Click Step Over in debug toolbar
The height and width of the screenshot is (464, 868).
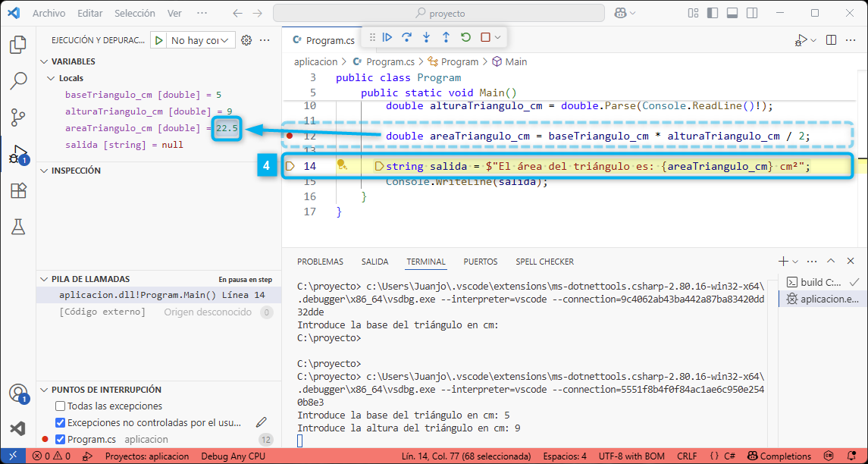point(407,37)
